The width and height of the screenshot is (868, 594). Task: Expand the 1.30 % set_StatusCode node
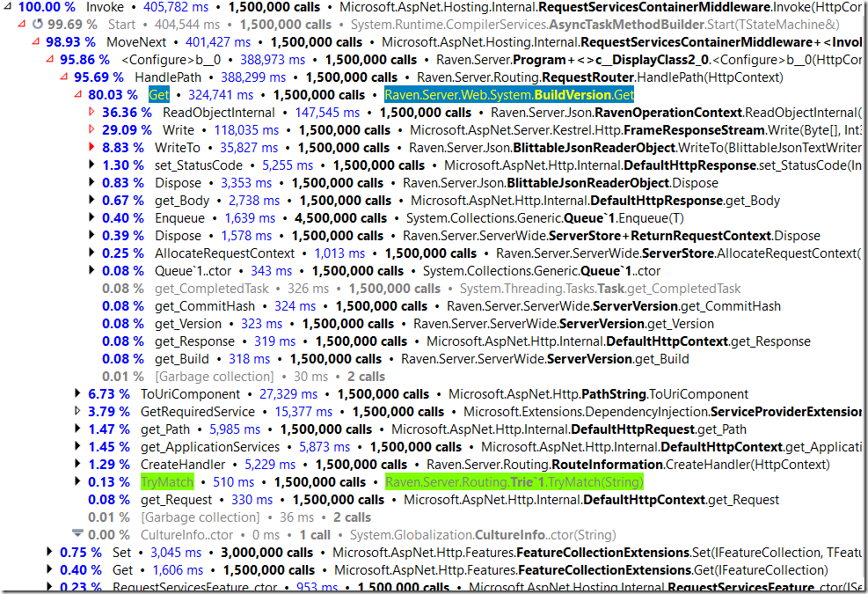pyautogui.click(x=91, y=165)
